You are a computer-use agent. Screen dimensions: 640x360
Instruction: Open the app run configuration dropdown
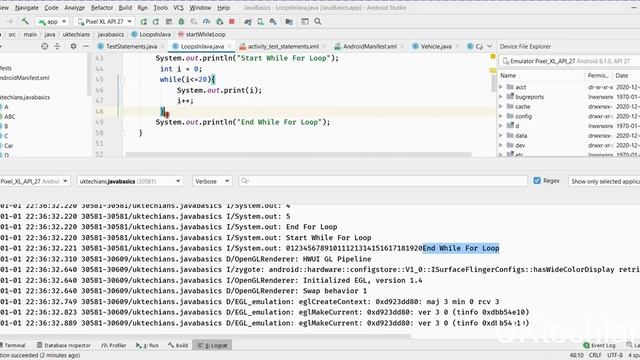52,21
